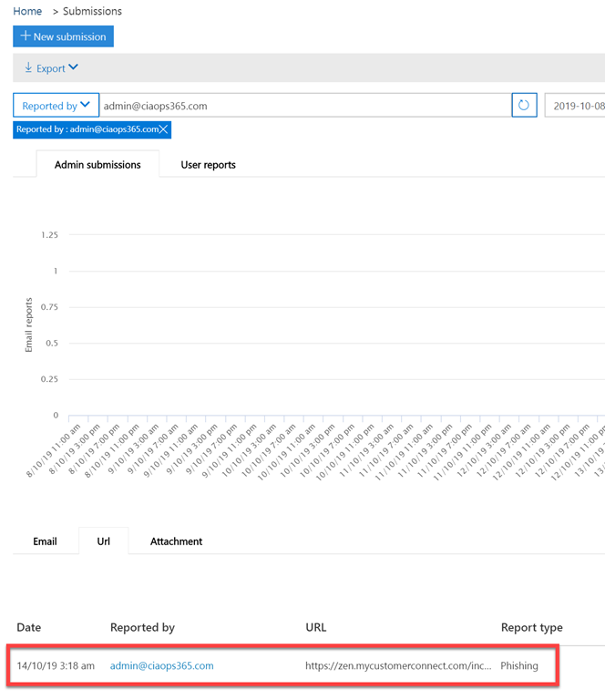The height and width of the screenshot is (700, 605).
Task: Click the download arrow icon beside Export
Action: (28, 68)
